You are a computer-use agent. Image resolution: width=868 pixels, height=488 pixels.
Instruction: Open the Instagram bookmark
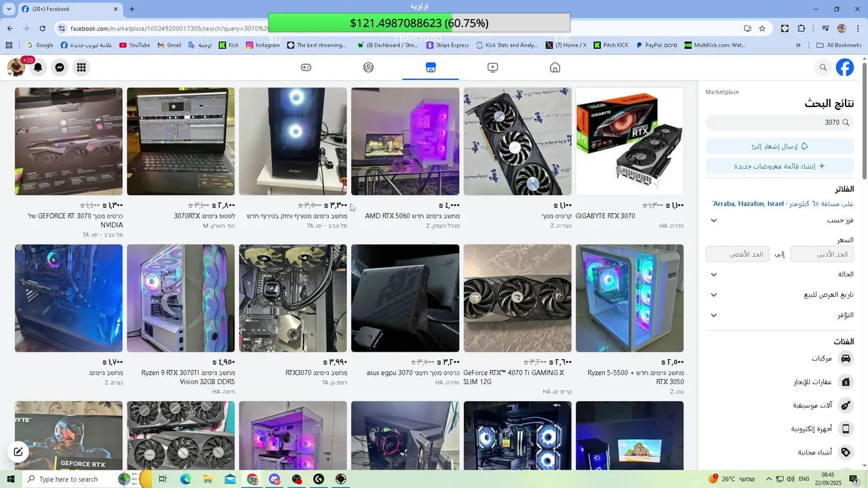(262, 45)
